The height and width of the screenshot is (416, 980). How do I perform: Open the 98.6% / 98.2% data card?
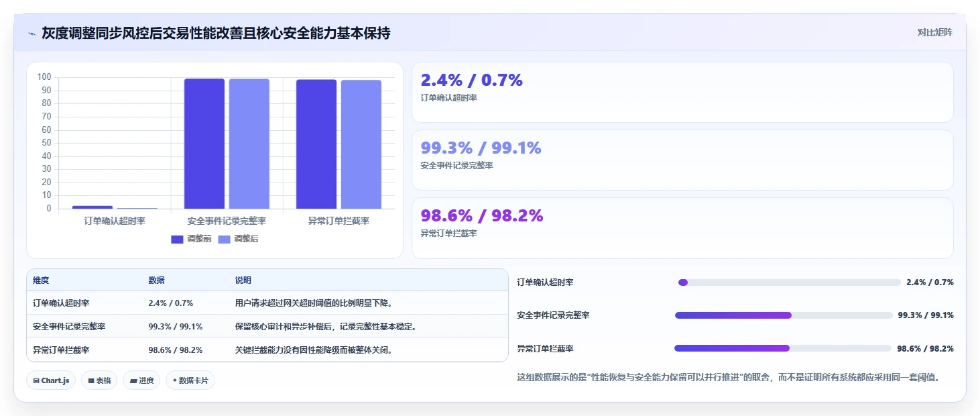(x=682, y=228)
